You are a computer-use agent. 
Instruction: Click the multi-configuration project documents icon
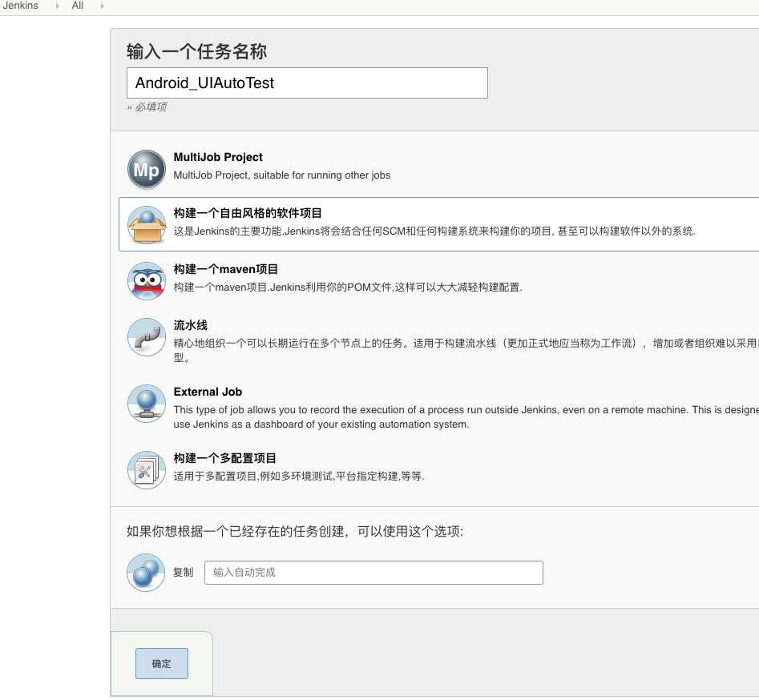coord(147,469)
